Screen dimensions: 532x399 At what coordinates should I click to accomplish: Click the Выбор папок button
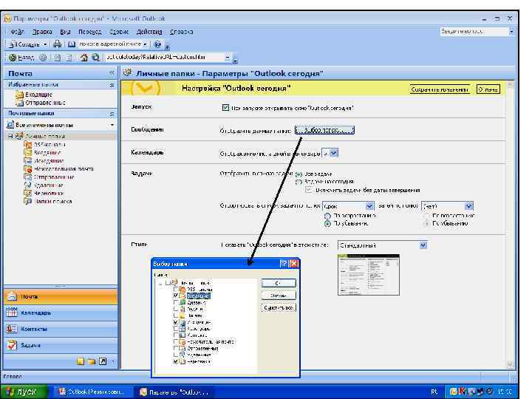pos(324,130)
